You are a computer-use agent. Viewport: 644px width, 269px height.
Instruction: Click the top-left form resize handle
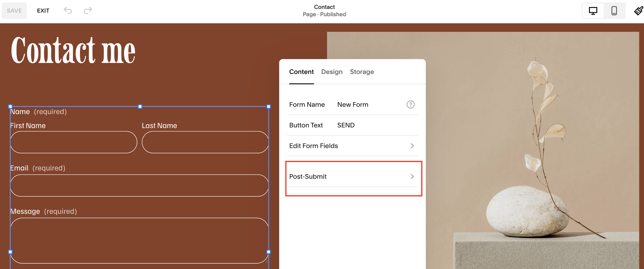point(10,106)
